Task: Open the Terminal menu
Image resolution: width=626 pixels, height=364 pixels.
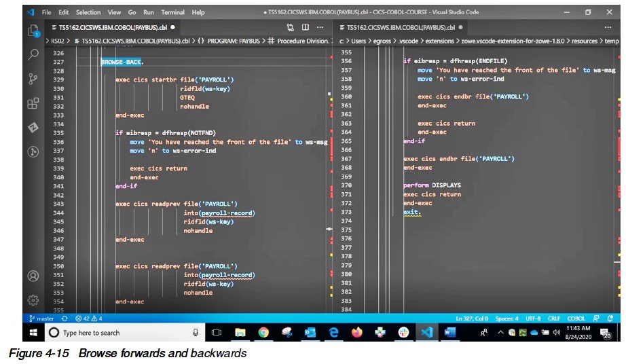Action: (172, 12)
